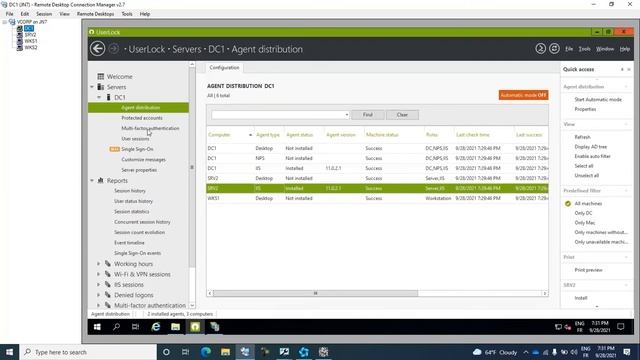Switch to the Configuration tab
Screen dimensions: 640x360
(224, 68)
